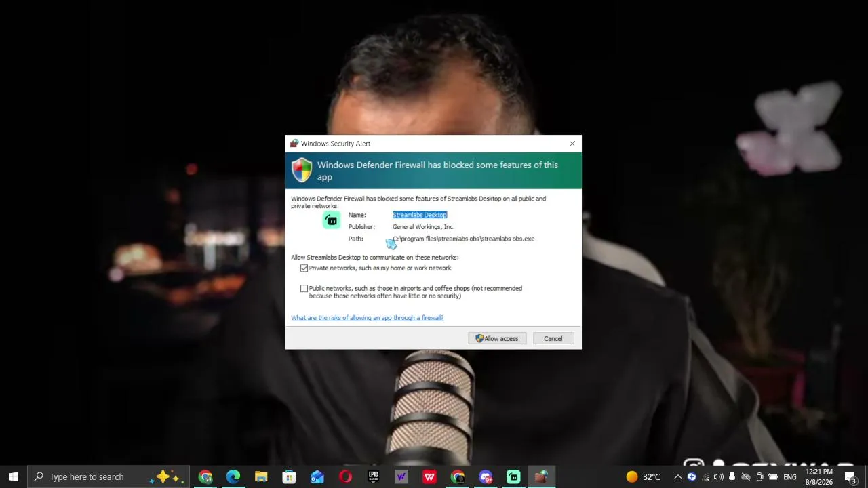This screenshot has width=868, height=488.
Task: Click the taskbar search box
Action: (x=108, y=476)
